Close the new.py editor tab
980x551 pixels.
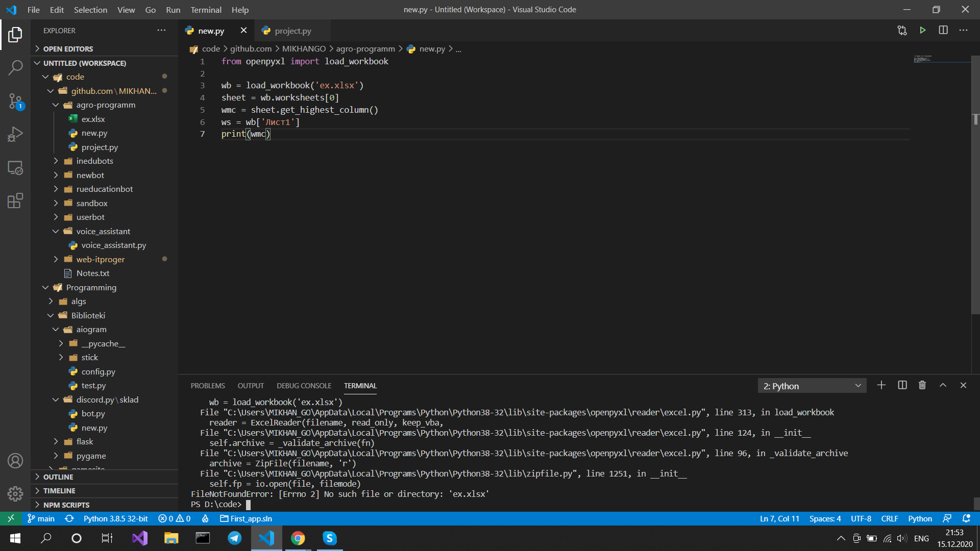point(243,31)
